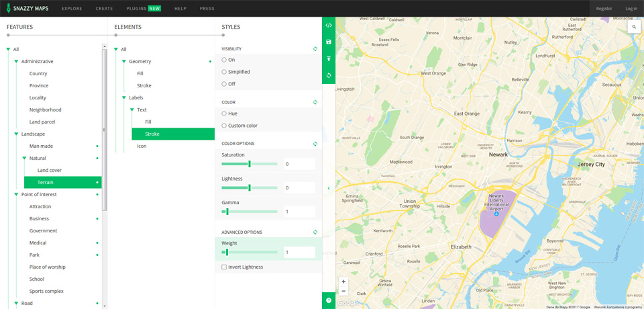This screenshot has width=644, height=309.
Task: Collapse the Geometry elements group
Action: (123, 61)
